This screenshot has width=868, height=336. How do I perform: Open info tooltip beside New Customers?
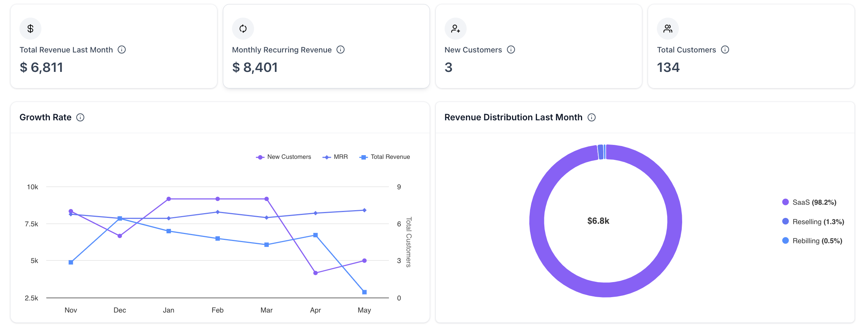coord(511,50)
